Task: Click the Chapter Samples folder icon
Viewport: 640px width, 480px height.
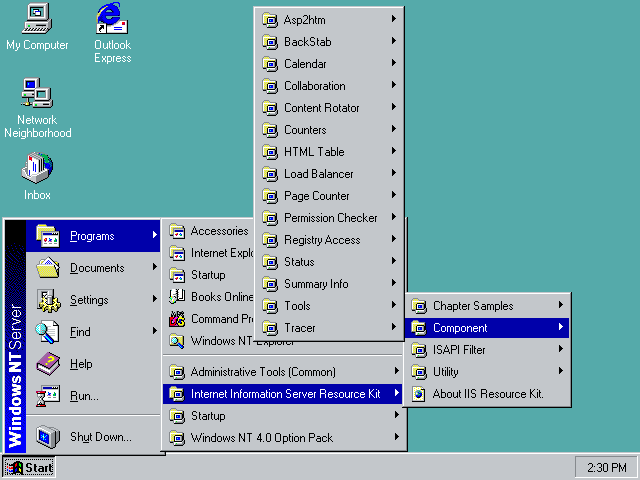Action: pyautogui.click(x=419, y=306)
